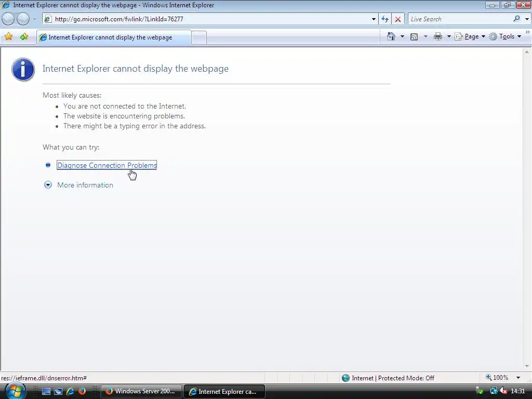Switch to Windows Server 200... Firefox taskbar button

141,392
